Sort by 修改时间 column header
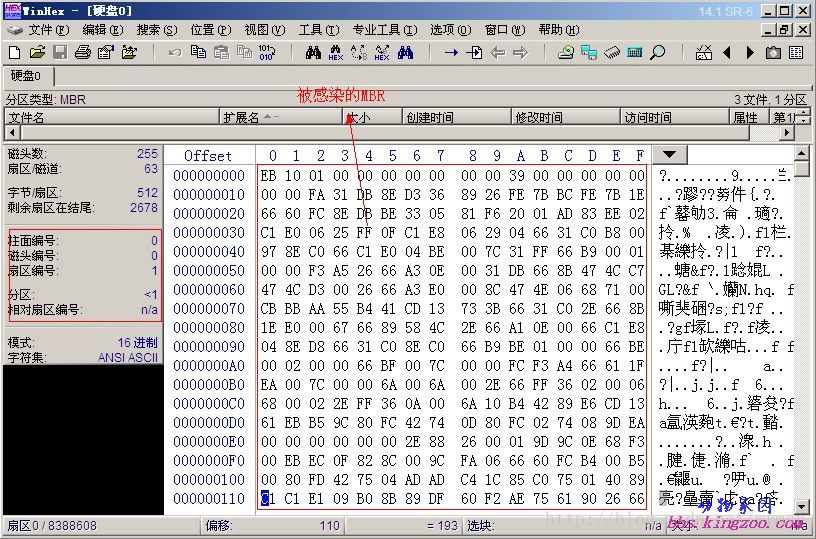This screenshot has height=539, width=816. coord(566,117)
